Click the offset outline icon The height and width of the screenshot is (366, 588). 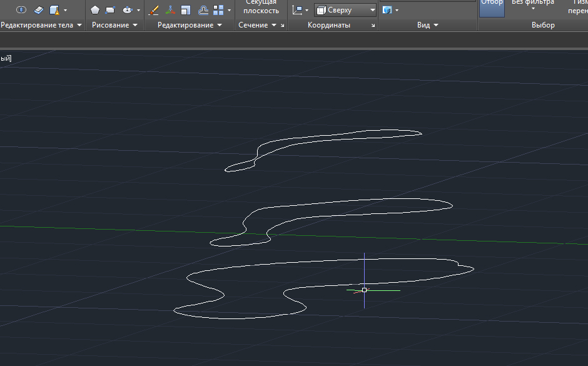tap(203, 10)
